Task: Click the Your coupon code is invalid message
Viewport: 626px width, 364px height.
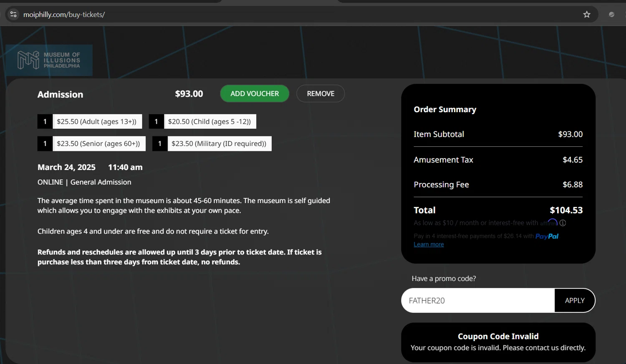Action: click(x=498, y=348)
